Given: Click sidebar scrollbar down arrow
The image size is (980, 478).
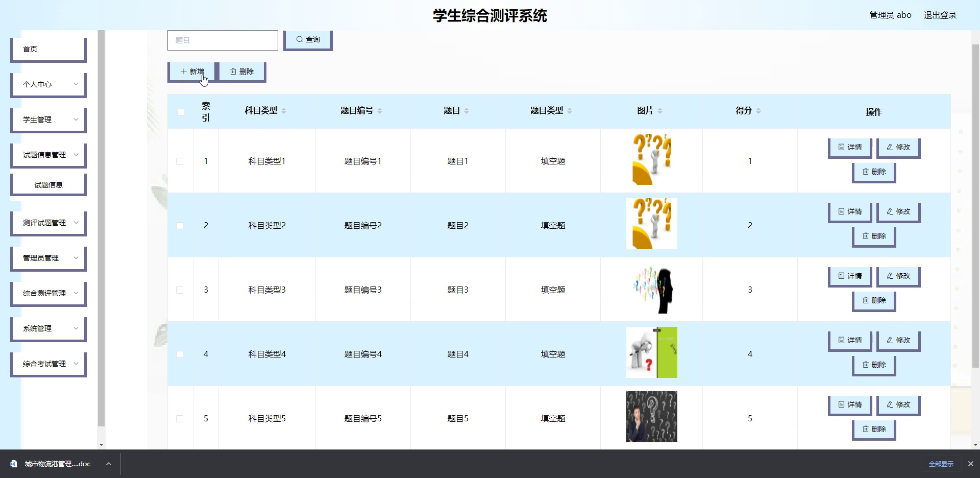Looking at the screenshot, I should point(101,445).
